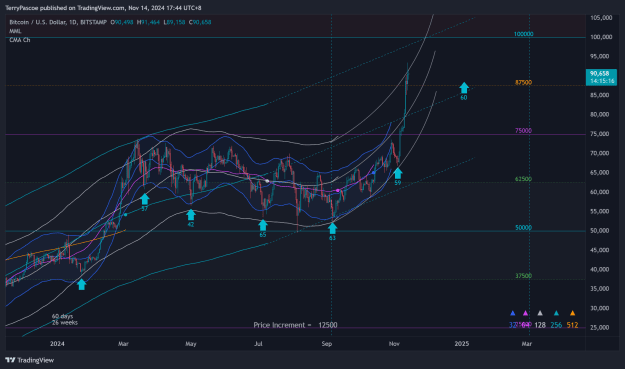Viewport: 625px width, 369px height.
Task: Click the CMA Ch indicator label
Action: coord(20,40)
